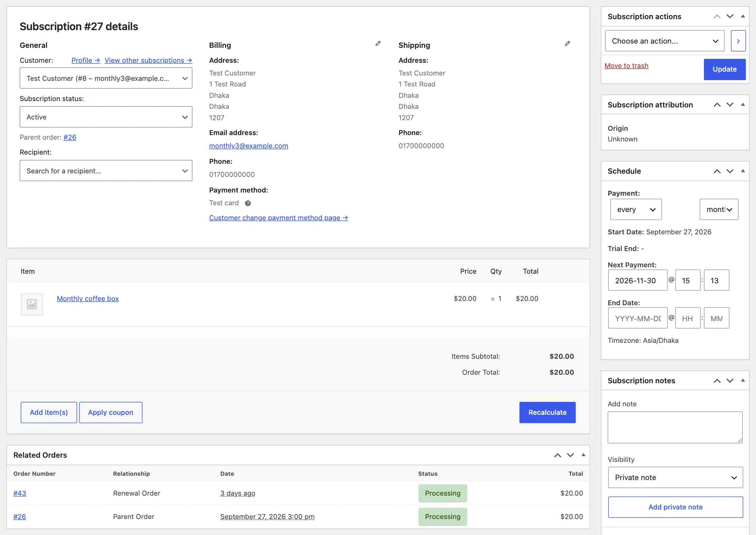Screen dimensions: 756x535
Task: Click the payment method help question icon
Action: 248,203
